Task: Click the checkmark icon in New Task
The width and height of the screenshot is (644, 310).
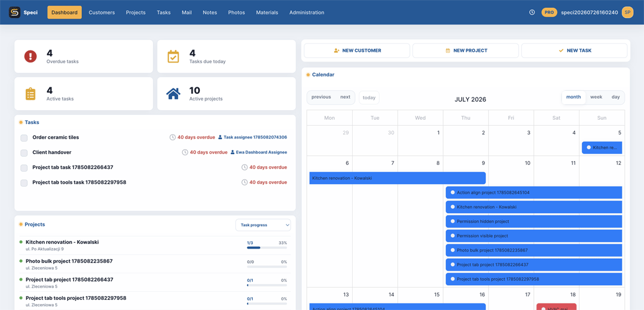Action: coord(561,51)
